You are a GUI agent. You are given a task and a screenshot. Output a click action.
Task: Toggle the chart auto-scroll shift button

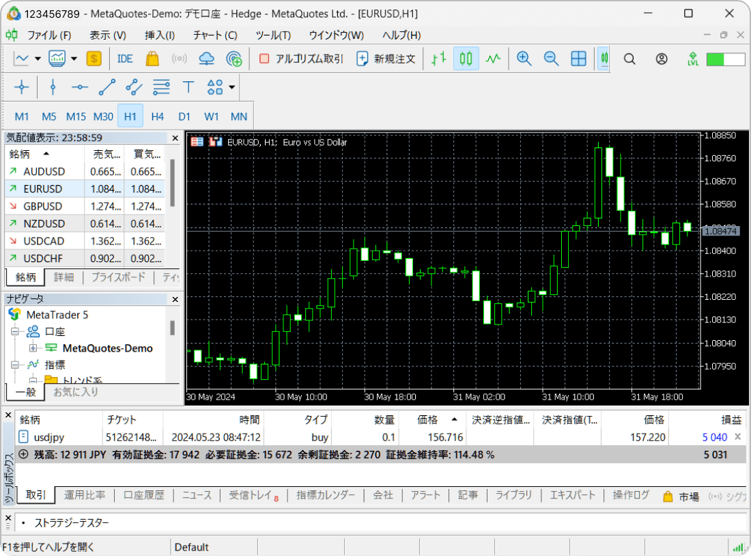pyautogui.click(x=604, y=59)
